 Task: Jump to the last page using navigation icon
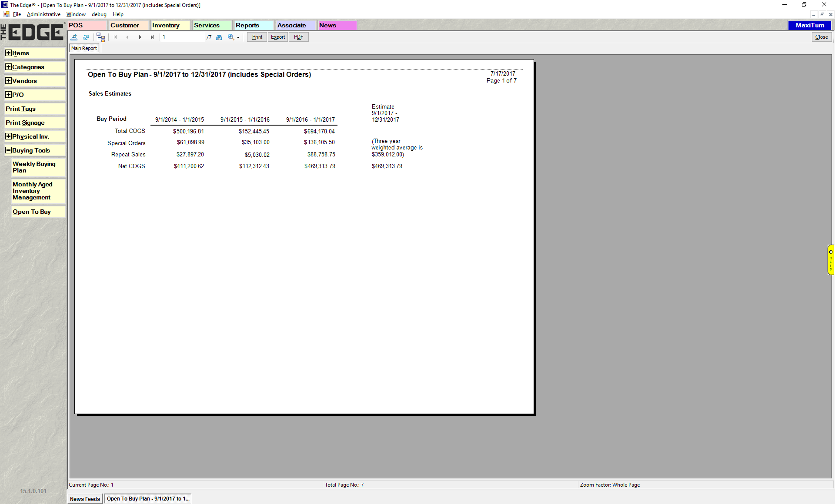pos(152,37)
